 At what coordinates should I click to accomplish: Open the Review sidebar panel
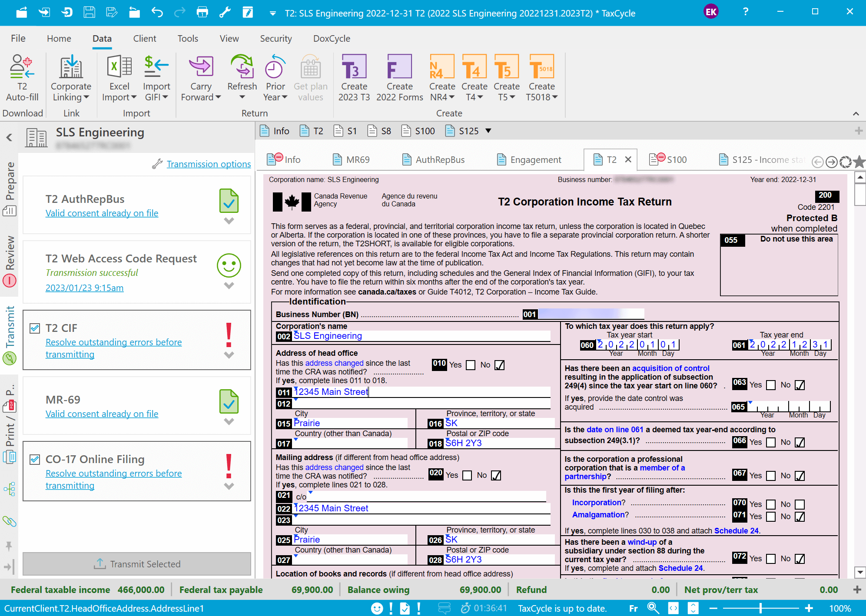pyautogui.click(x=10, y=262)
